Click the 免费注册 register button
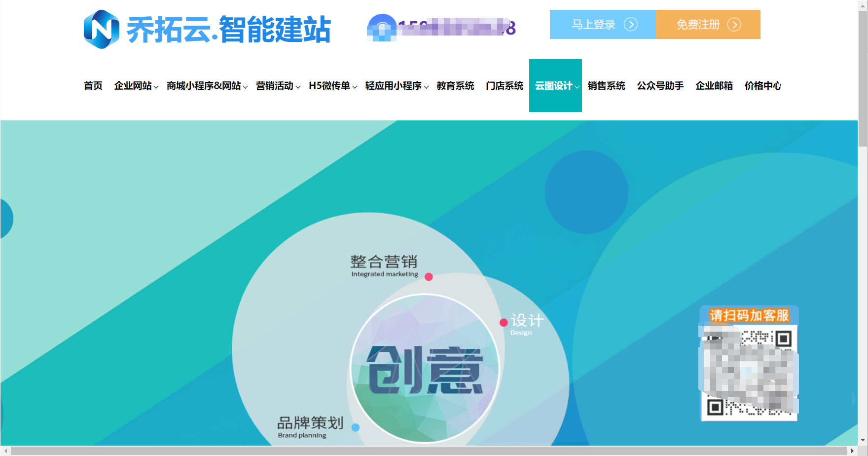The height and width of the screenshot is (456, 868). pyautogui.click(x=698, y=24)
